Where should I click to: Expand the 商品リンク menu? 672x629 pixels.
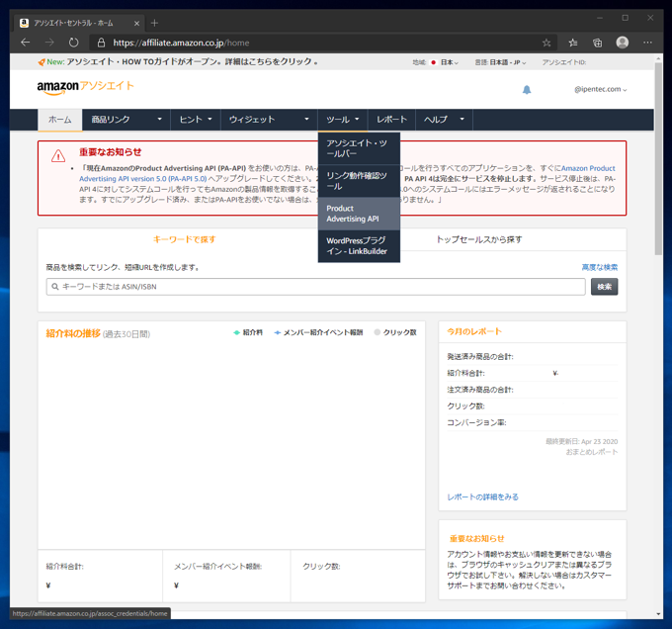coord(126,120)
